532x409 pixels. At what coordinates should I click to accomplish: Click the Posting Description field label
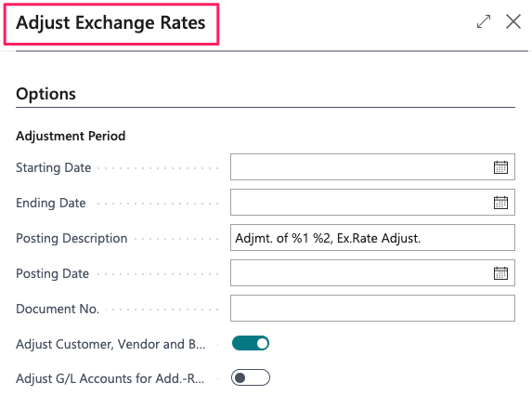(71, 238)
